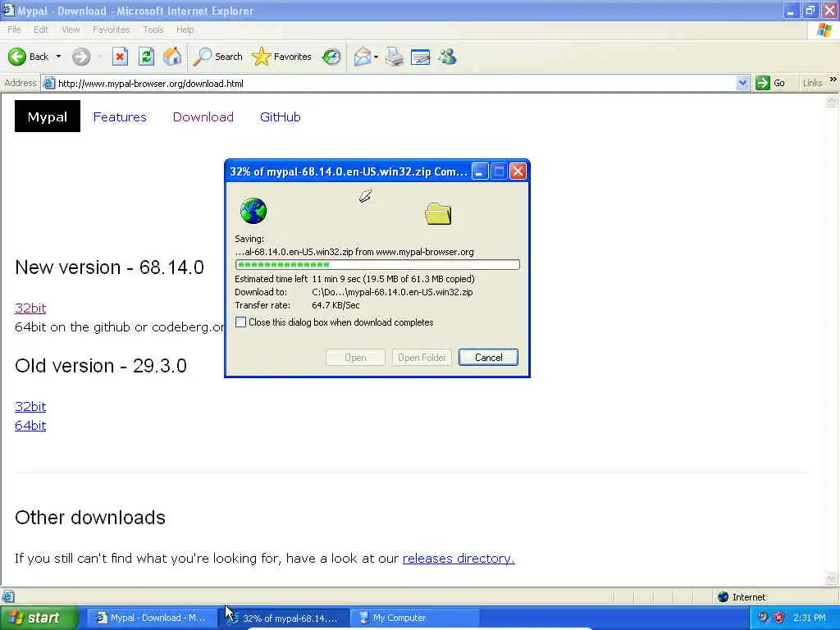The image size is (840, 630).
Task: Check Close this dialog box when download completes
Action: [x=241, y=322]
